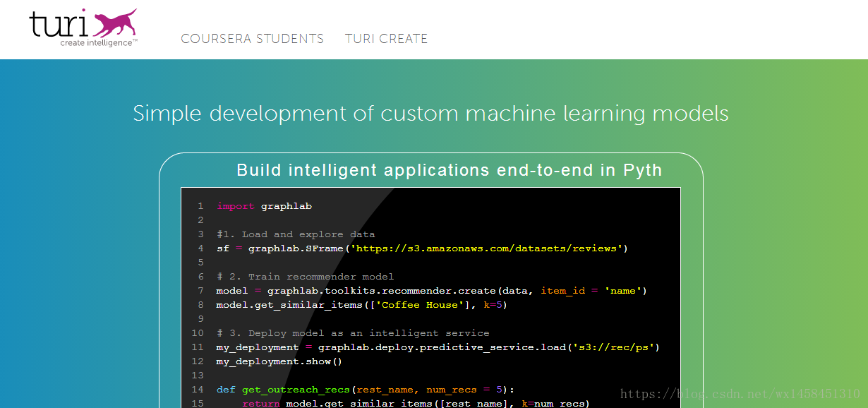Click the comment '# 2. Train recommender model'
Screen dimensions: 868x408
tap(305, 277)
